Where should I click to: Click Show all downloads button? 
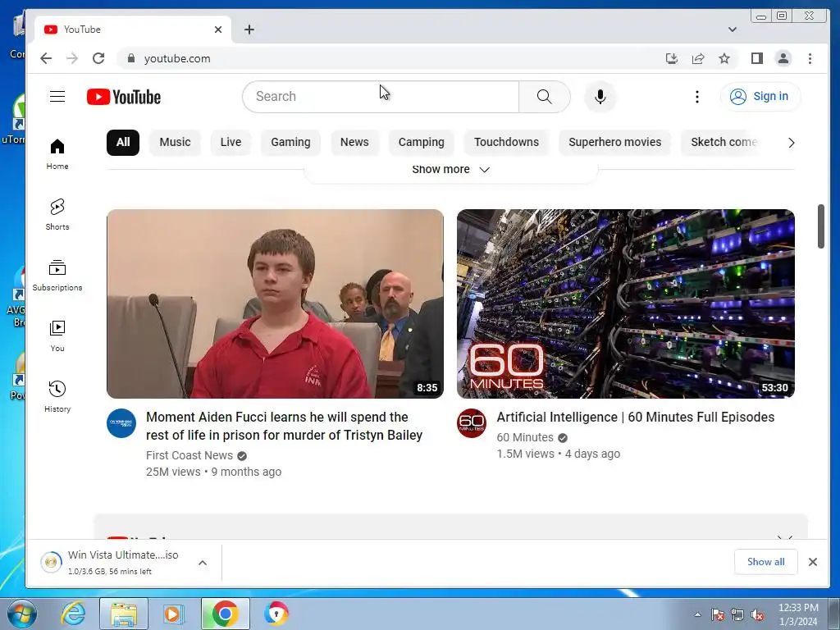[x=765, y=562]
